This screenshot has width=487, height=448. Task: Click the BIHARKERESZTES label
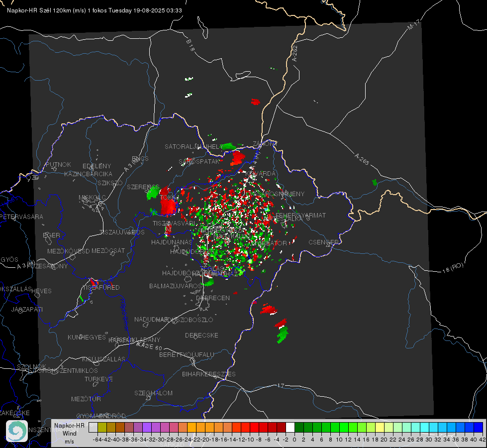[209, 374]
